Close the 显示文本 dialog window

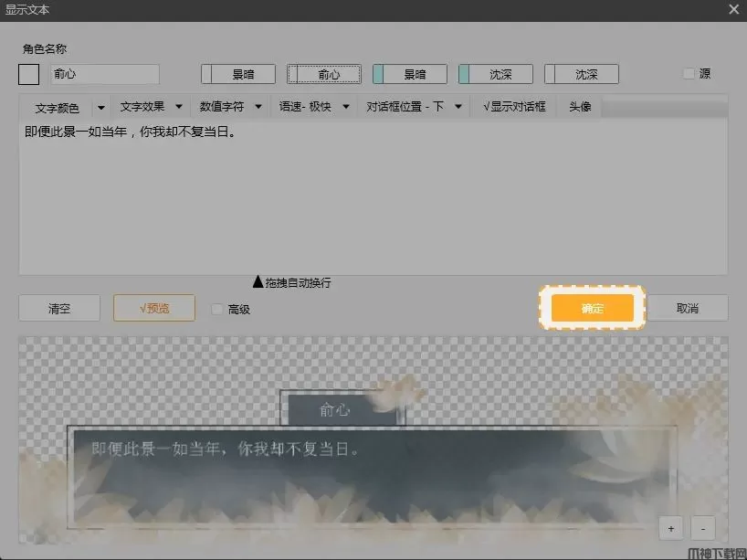[733, 9]
